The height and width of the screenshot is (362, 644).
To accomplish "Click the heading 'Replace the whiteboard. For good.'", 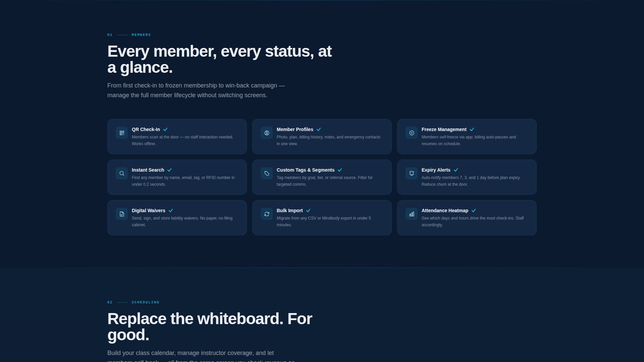I will point(210,327).
